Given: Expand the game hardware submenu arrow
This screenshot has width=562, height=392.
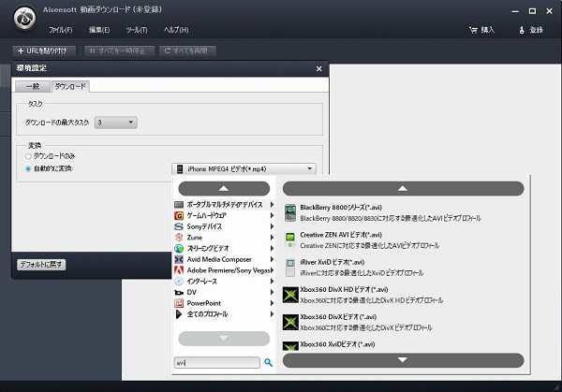Looking at the screenshot, I should pos(272,215).
